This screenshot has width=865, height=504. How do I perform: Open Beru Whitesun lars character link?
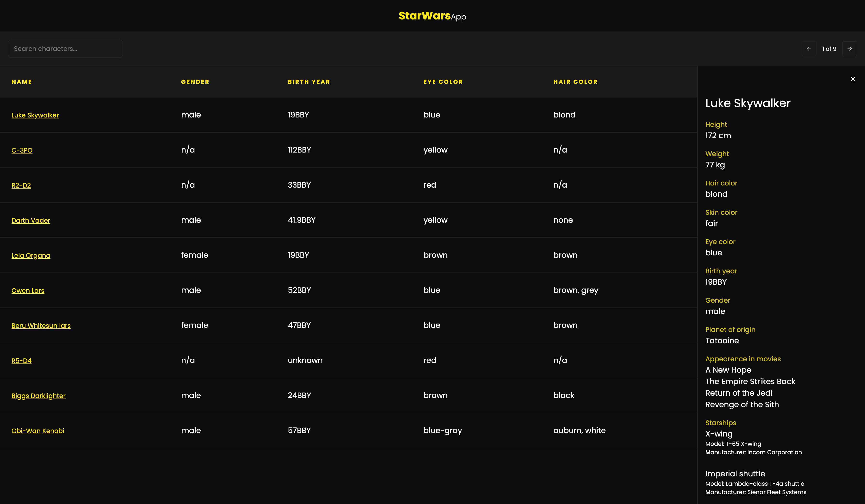tap(41, 326)
